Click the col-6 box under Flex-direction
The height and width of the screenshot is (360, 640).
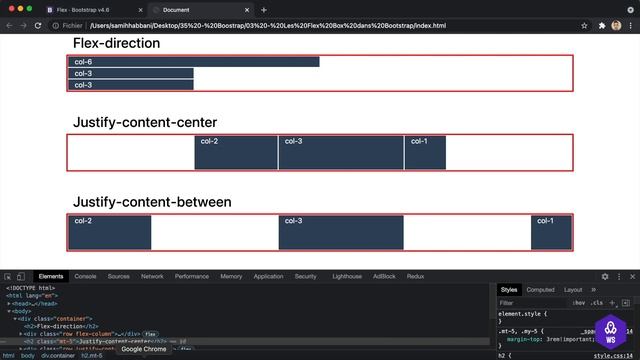pyautogui.click(x=194, y=62)
